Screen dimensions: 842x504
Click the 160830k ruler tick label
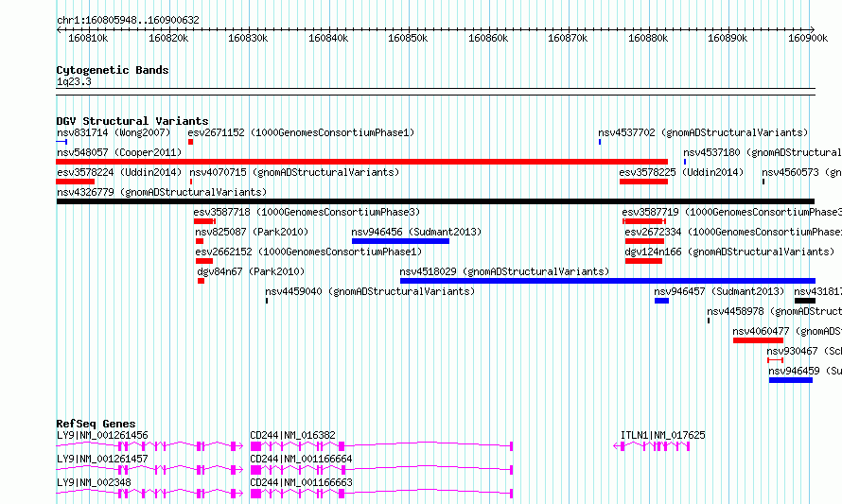(248, 38)
